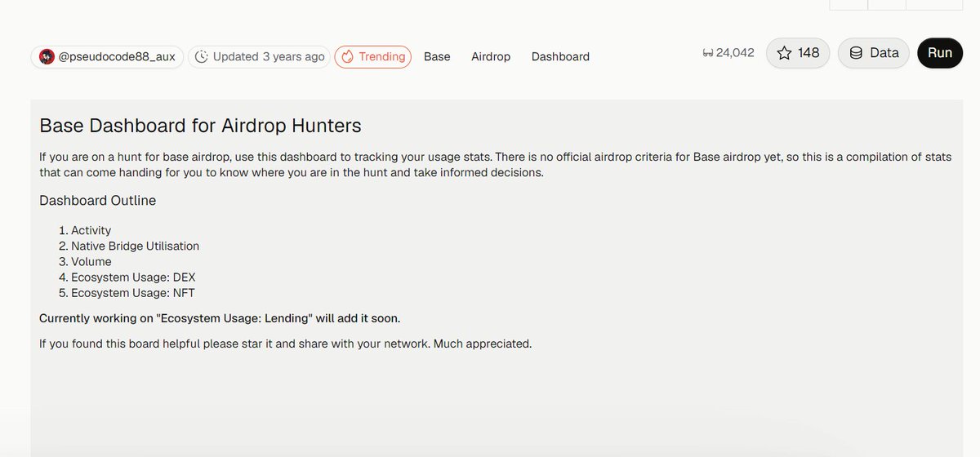980x457 pixels.
Task: Click the Updated 3 years ago badge
Action: tap(259, 56)
